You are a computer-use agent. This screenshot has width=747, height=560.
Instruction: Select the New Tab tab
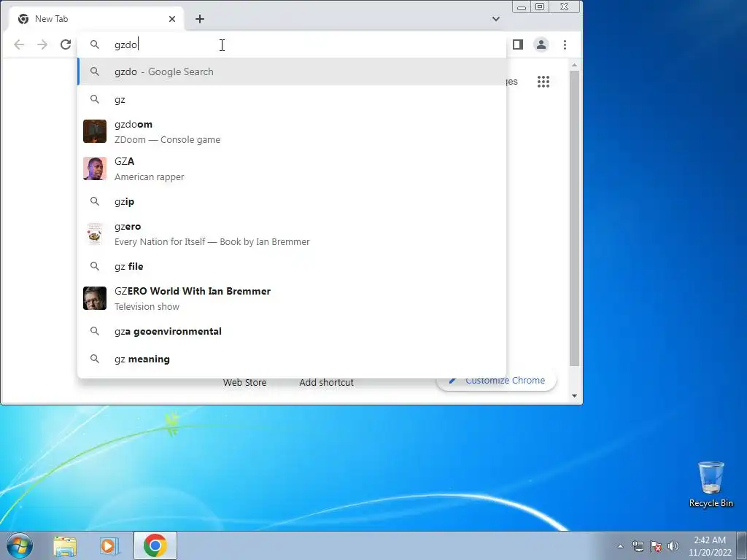97,19
